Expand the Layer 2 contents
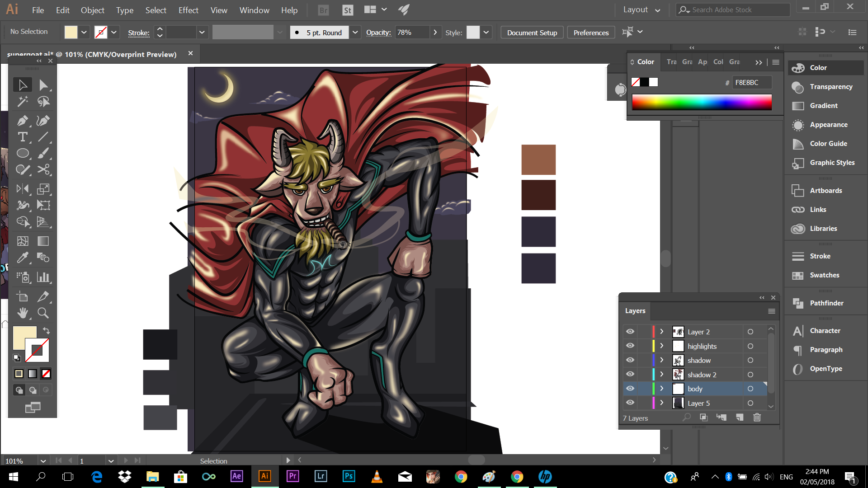Screen dimensions: 868x488 click(661, 332)
